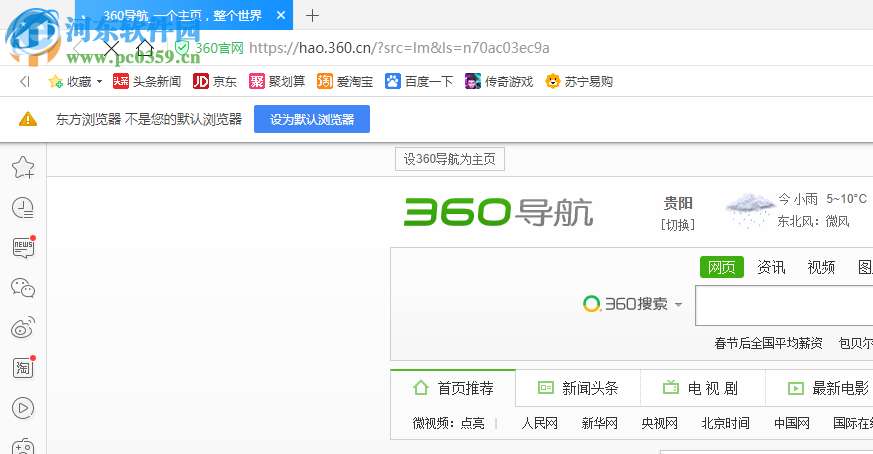Select the 视频 search tab
The width and height of the screenshot is (873, 454).
821,267
